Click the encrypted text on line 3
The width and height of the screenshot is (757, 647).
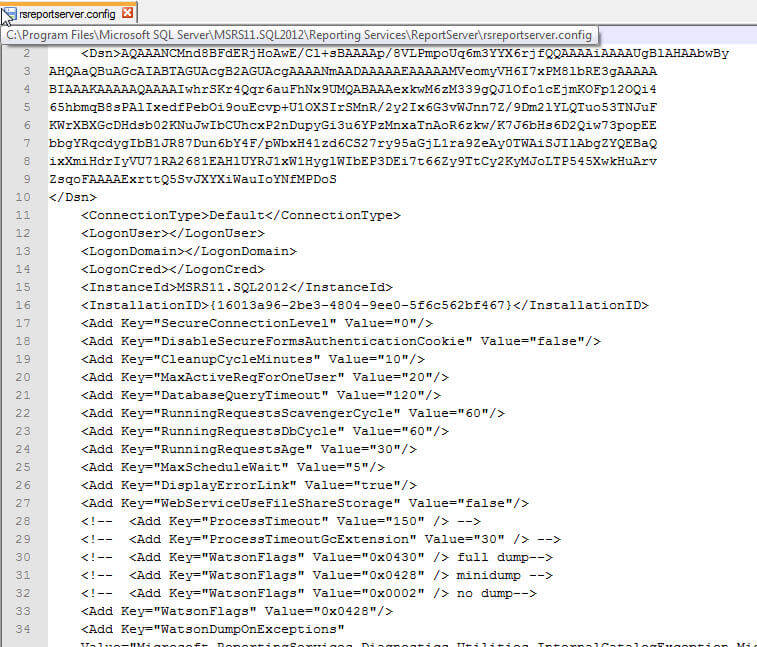[x=353, y=71]
